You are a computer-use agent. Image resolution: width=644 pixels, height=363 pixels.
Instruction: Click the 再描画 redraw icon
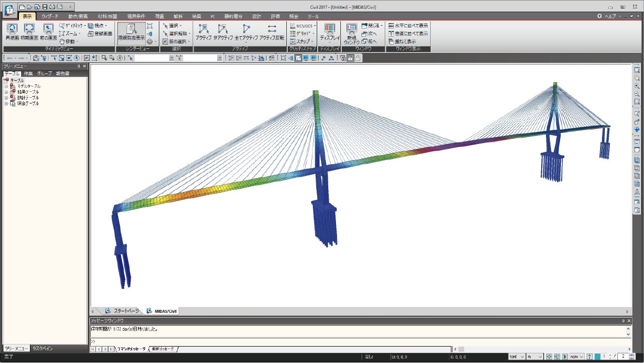(x=12, y=32)
